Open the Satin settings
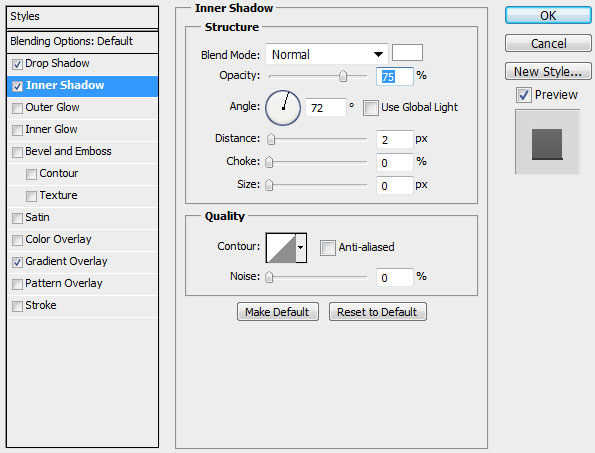This screenshot has width=595, height=453. point(37,217)
